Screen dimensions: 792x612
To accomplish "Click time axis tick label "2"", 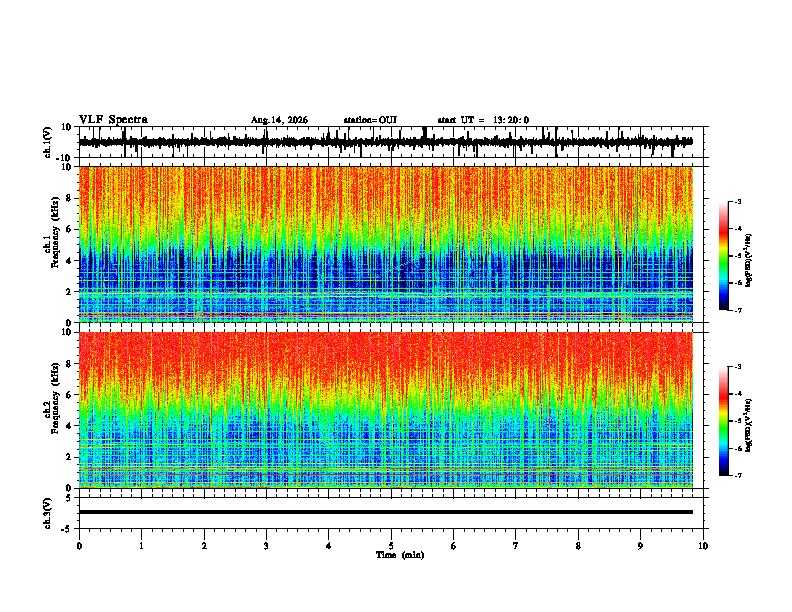I will click(x=204, y=546).
